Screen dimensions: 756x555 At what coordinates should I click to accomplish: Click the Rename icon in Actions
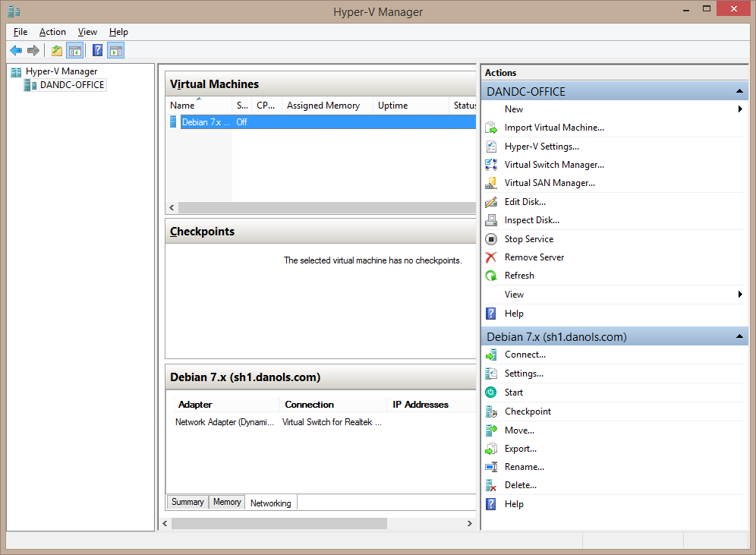[x=491, y=467]
